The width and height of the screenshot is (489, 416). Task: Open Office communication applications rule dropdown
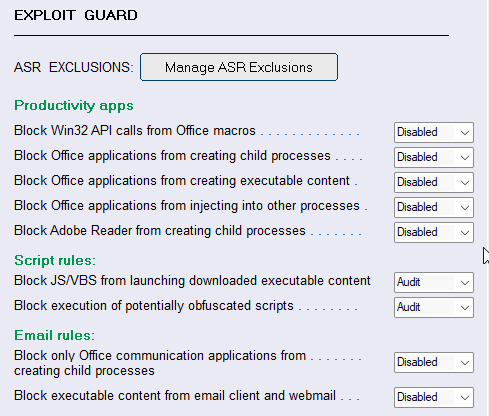tap(434, 362)
